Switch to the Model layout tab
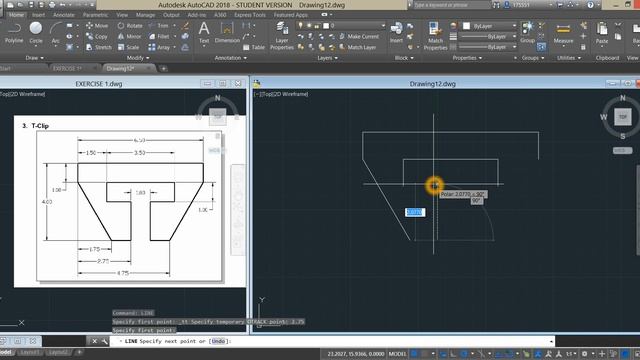640x360 pixels. click(6, 352)
